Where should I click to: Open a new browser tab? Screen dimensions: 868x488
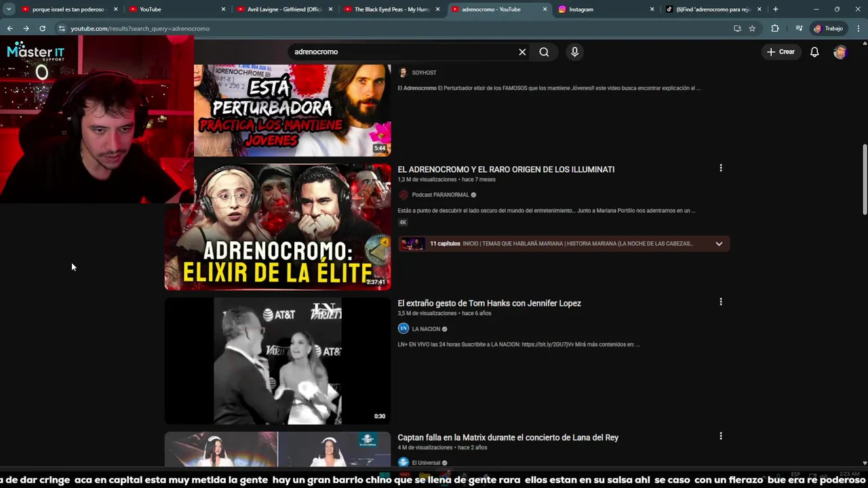pyautogui.click(x=775, y=9)
